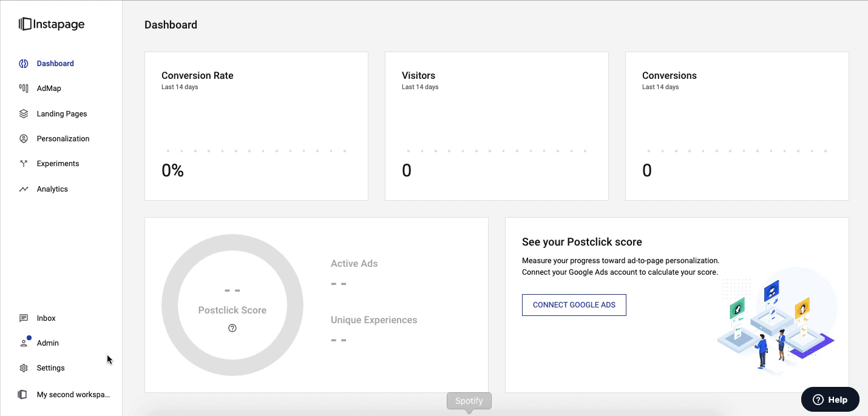Image resolution: width=868 pixels, height=416 pixels.
Task: Open the Analytics section
Action: pos(52,189)
